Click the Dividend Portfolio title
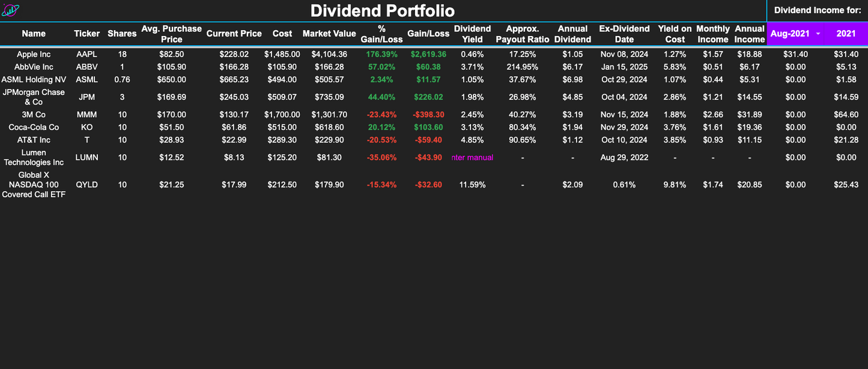868x369 pixels. (x=383, y=10)
